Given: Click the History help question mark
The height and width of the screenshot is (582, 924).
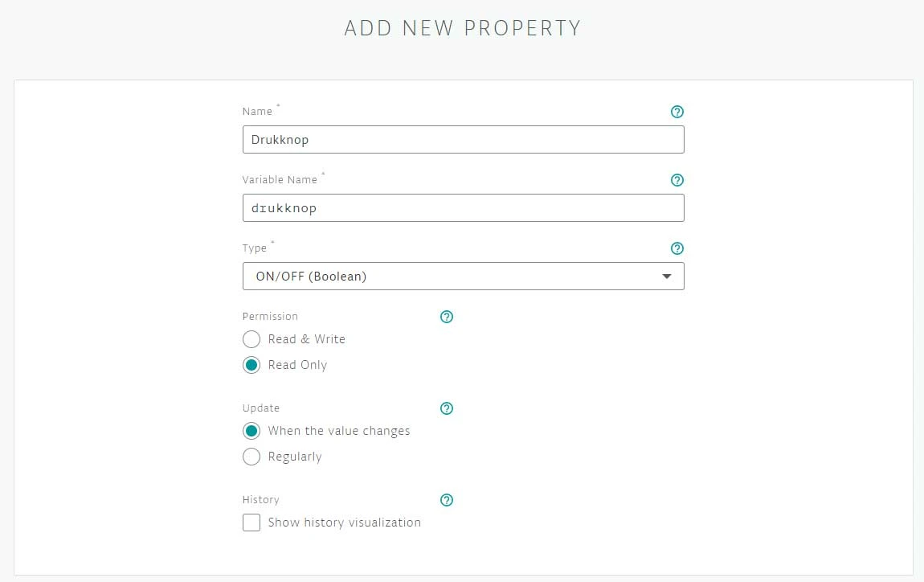Looking at the screenshot, I should click(448, 500).
